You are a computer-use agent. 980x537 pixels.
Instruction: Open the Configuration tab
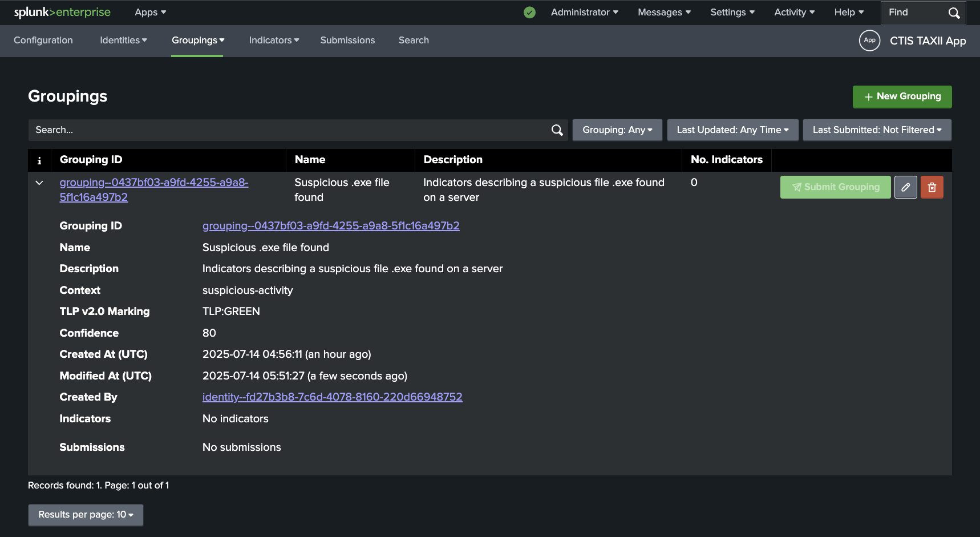point(43,41)
